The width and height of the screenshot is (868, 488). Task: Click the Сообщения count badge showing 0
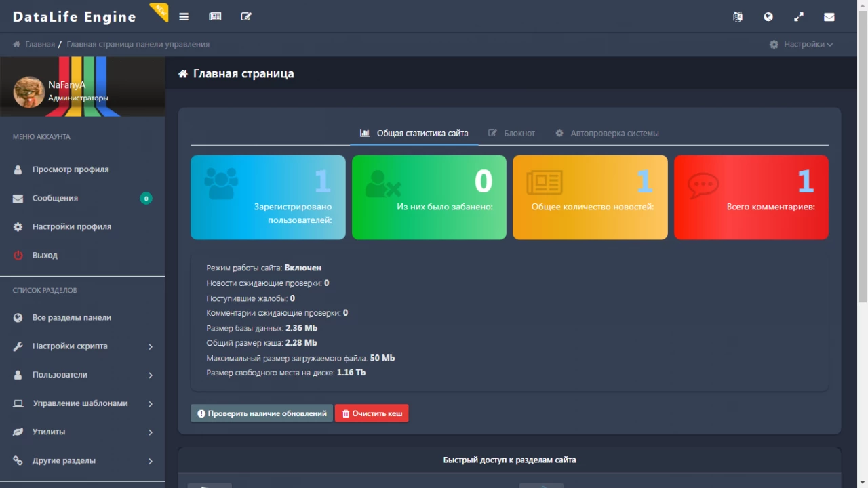point(146,199)
